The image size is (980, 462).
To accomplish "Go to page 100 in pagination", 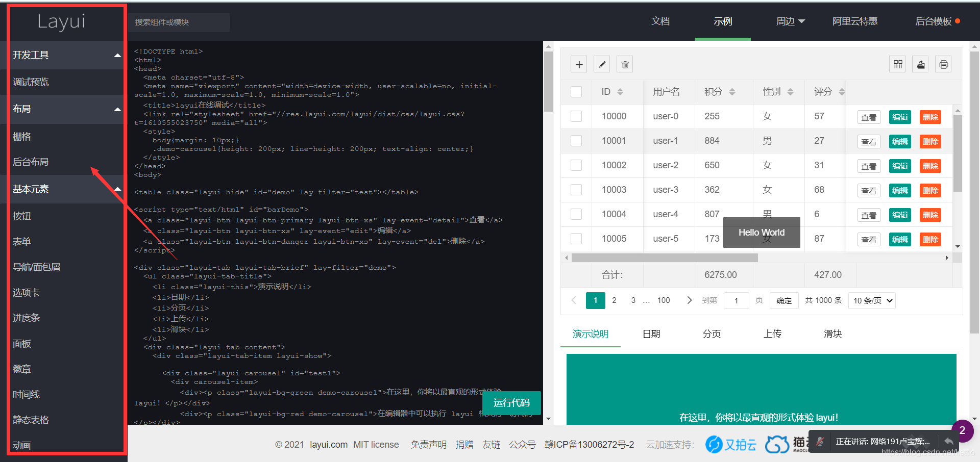I will pos(664,300).
